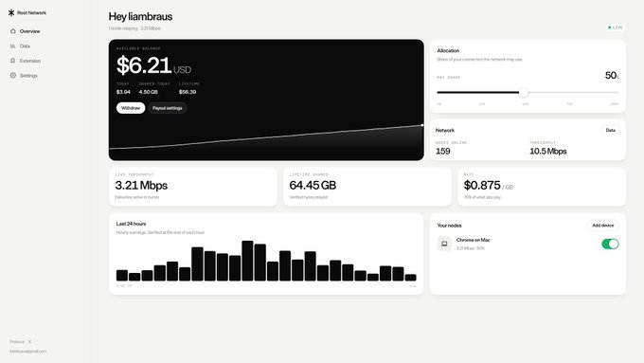Click the 4.50 GB shared today value
The width and height of the screenshot is (644, 363).
[149, 92]
